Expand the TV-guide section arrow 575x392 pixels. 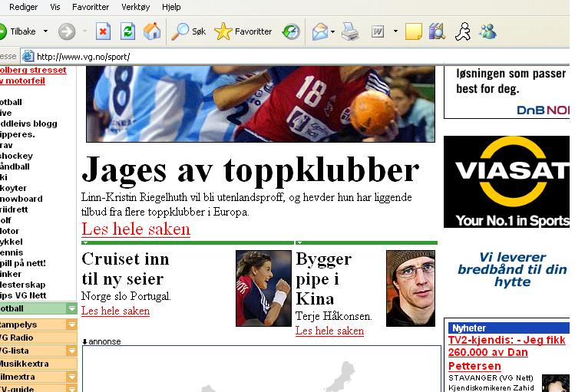[72, 389]
